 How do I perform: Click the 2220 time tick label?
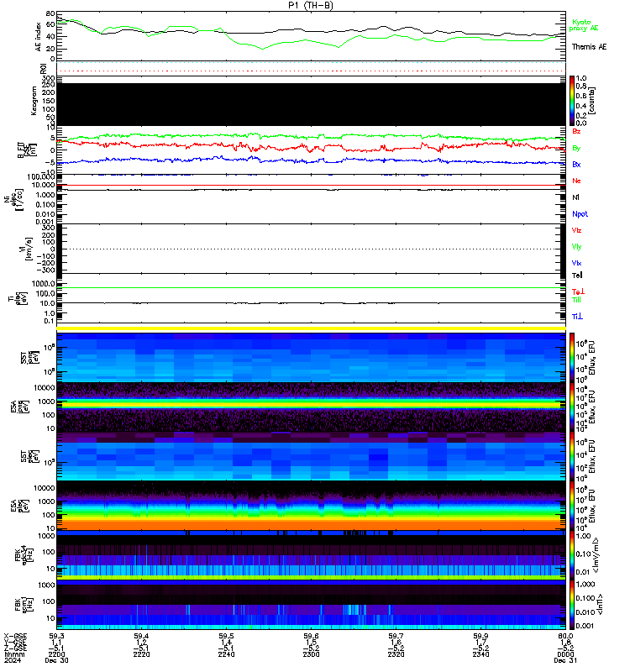[x=141, y=654]
